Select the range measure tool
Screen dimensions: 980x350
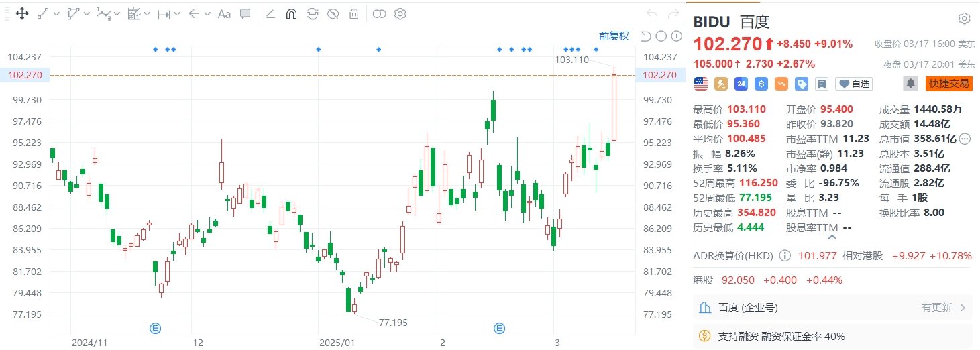pos(164,13)
